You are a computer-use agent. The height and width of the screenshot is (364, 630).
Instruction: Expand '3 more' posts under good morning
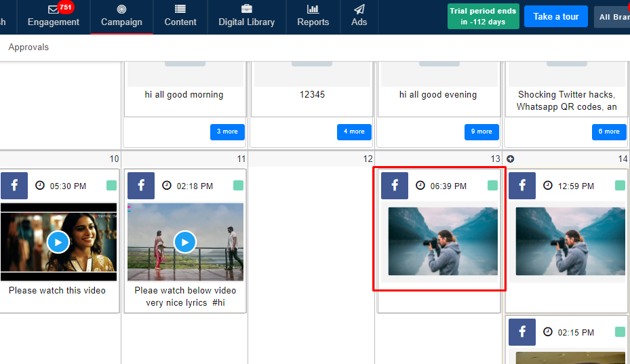227,132
